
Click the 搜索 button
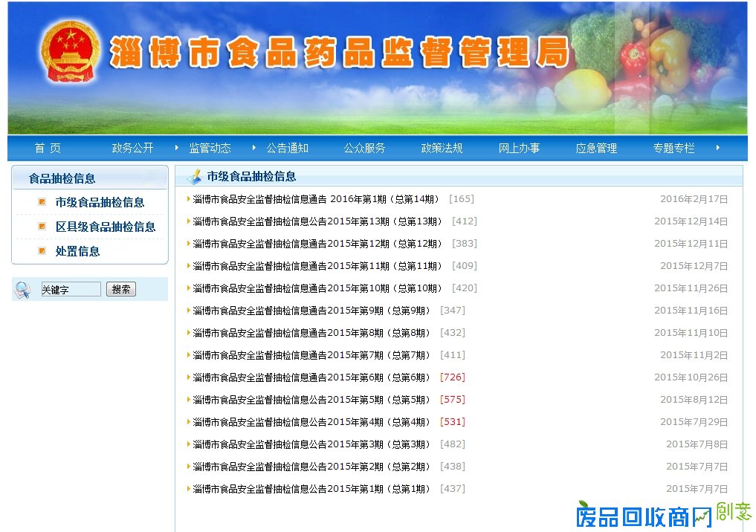click(x=120, y=289)
